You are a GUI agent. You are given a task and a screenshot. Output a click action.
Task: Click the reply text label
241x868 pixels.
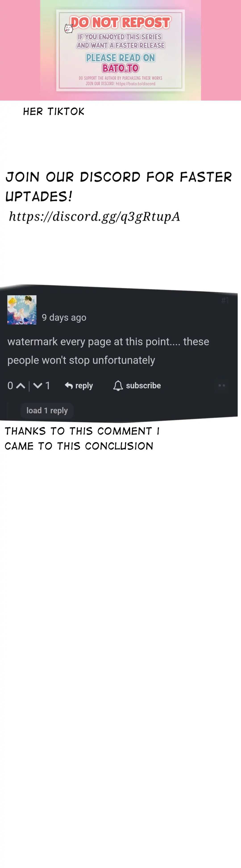pos(84,385)
